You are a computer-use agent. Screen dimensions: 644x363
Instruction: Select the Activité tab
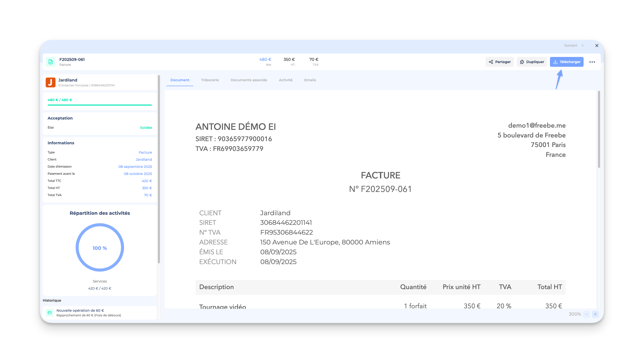coord(285,80)
